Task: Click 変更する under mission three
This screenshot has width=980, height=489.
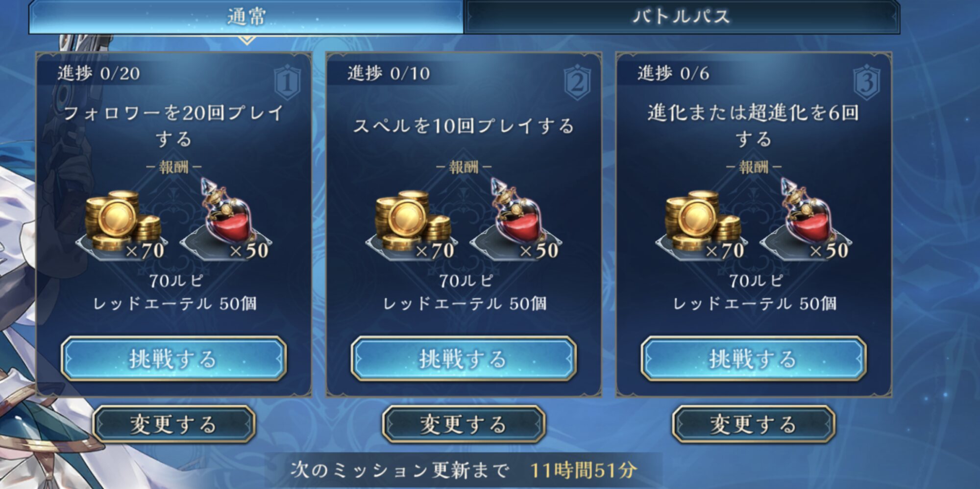Action: pos(754,424)
